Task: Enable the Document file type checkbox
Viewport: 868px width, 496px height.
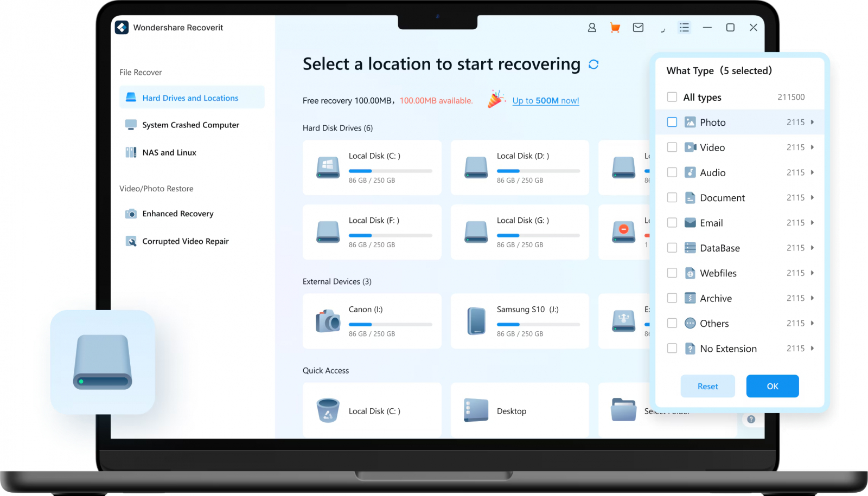Action: coord(672,197)
